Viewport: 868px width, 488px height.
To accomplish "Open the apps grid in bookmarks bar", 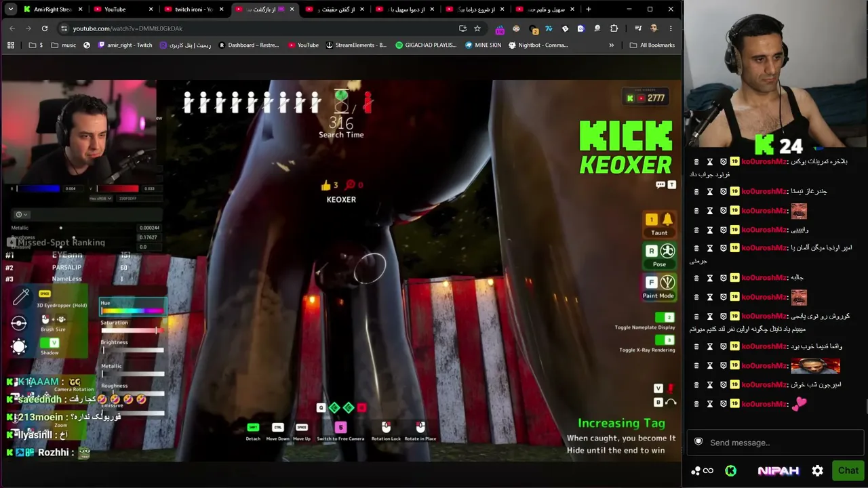I will [11, 45].
